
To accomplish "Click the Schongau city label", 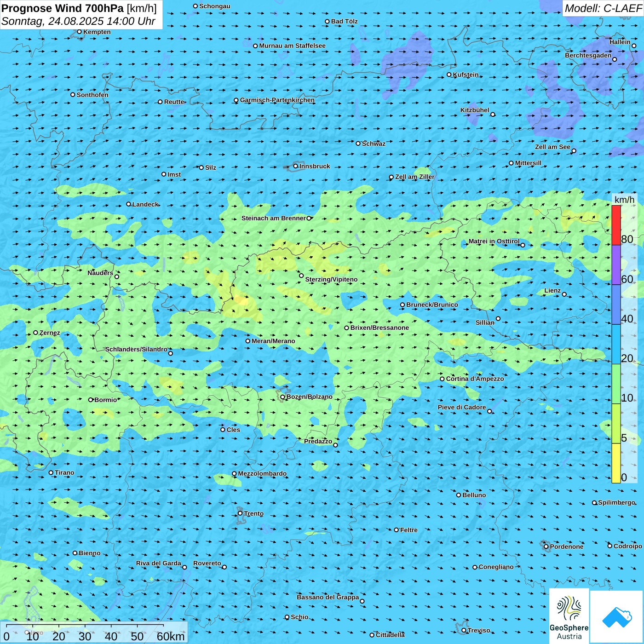I will pos(214,6).
